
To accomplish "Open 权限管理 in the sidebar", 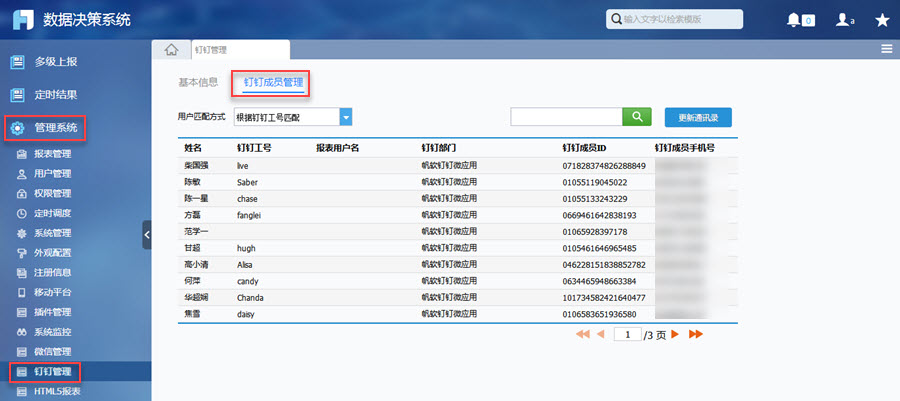I will 53,193.
